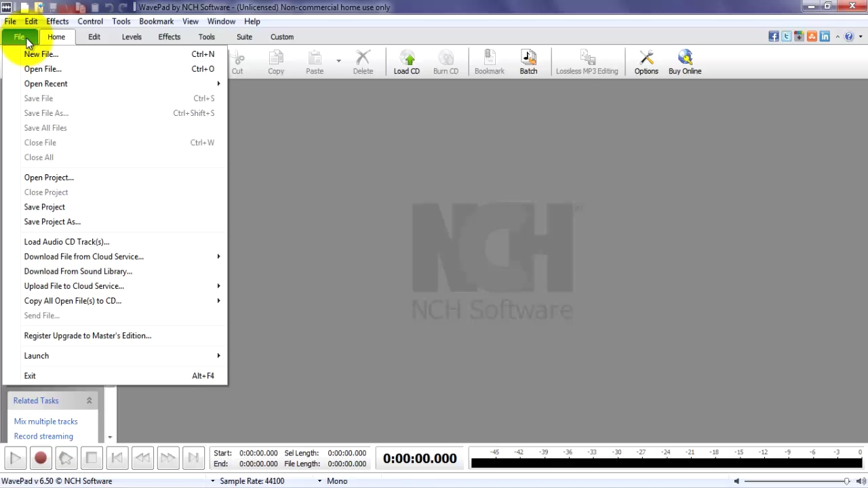Open the Window menu in menu bar
The height and width of the screenshot is (488, 868).
221,21
